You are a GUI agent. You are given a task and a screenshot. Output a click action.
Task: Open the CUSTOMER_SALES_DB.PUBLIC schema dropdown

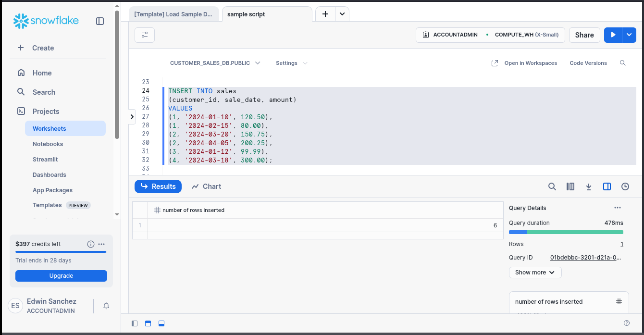pyautogui.click(x=258, y=62)
